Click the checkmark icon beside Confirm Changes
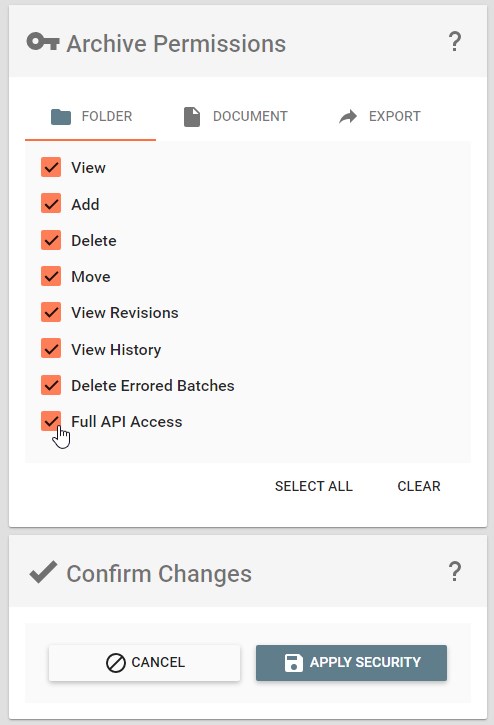The width and height of the screenshot is (494, 725). click(43, 571)
